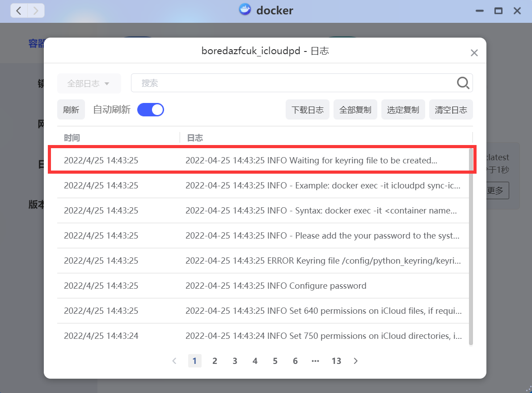Go to previous log page arrow
The height and width of the screenshot is (393, 532).
tap(174, 361)
